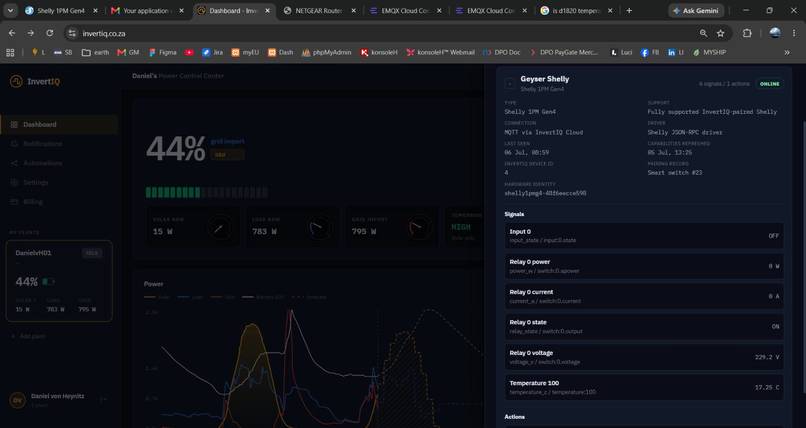The height and width of the screenshot is (428, 806).
Task: Click the battery level progress bar
Action: point(207,193)
